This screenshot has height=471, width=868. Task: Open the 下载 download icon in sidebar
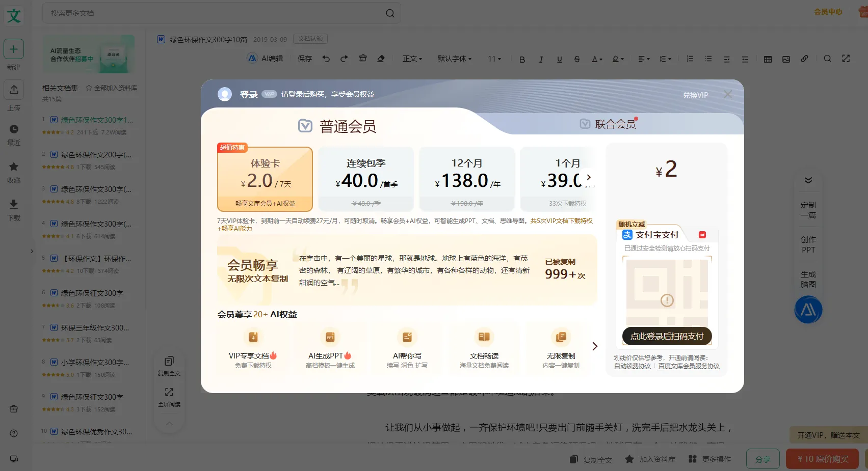pyautogui.click(x=14, y=204)
